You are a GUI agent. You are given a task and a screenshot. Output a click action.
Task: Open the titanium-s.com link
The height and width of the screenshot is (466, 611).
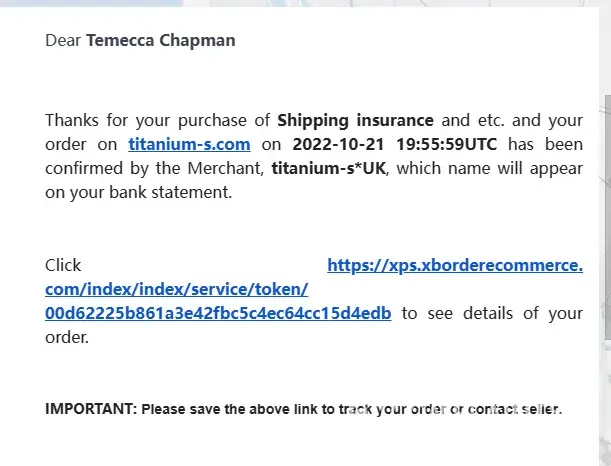tap(189, 145)
